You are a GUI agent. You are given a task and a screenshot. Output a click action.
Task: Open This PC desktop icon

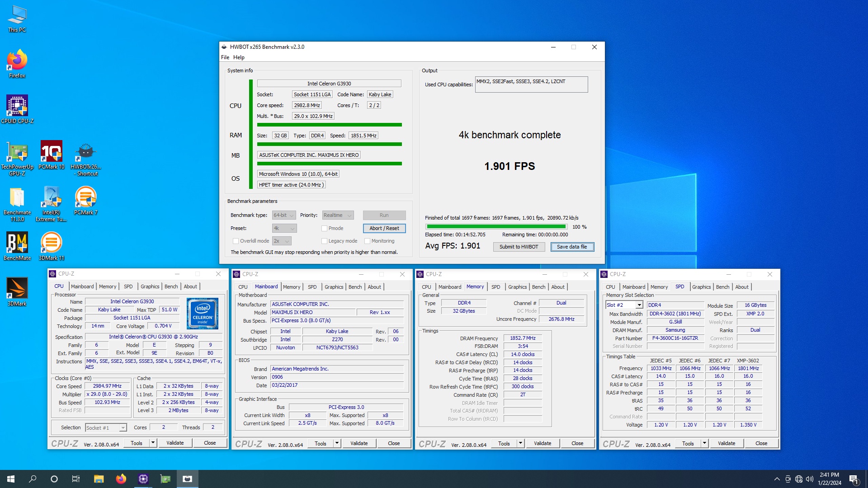17,19
